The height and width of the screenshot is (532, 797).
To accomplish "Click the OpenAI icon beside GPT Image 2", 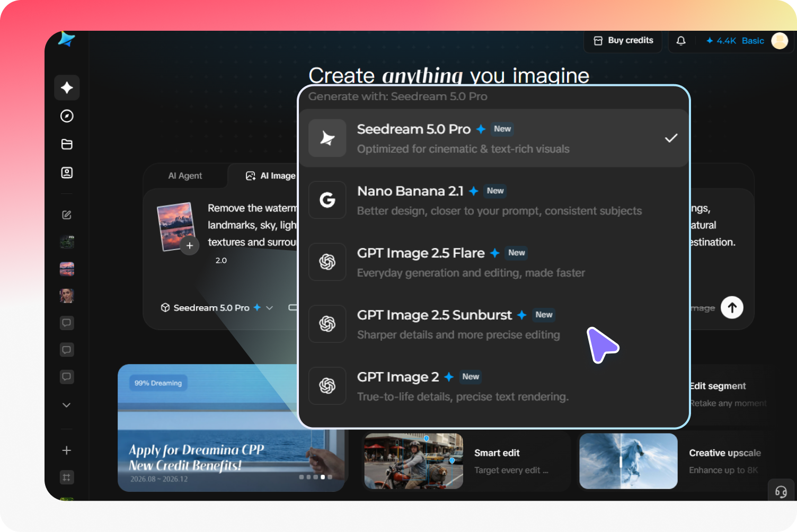I will (327, 386).
